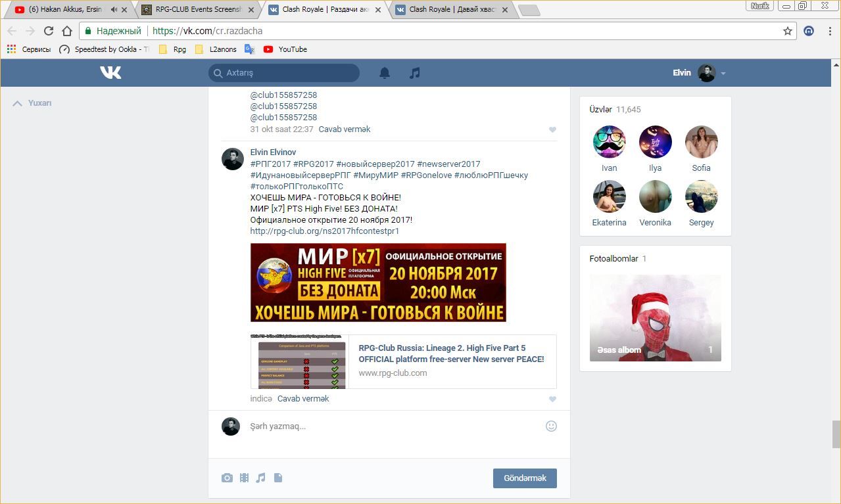Select the Clash Royale Раздачи tab
Image resolution: width=841 pixels, height=504 pixels.
coord(324,10)
